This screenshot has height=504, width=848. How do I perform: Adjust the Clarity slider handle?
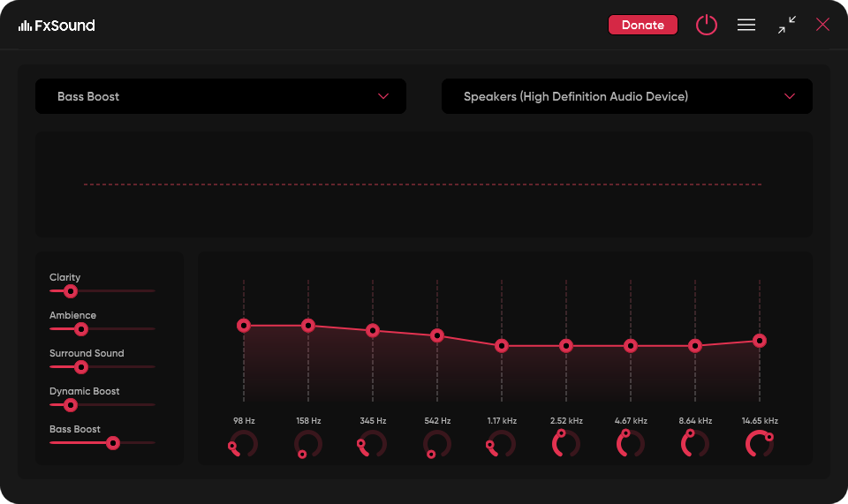click(x=71, y=291)
